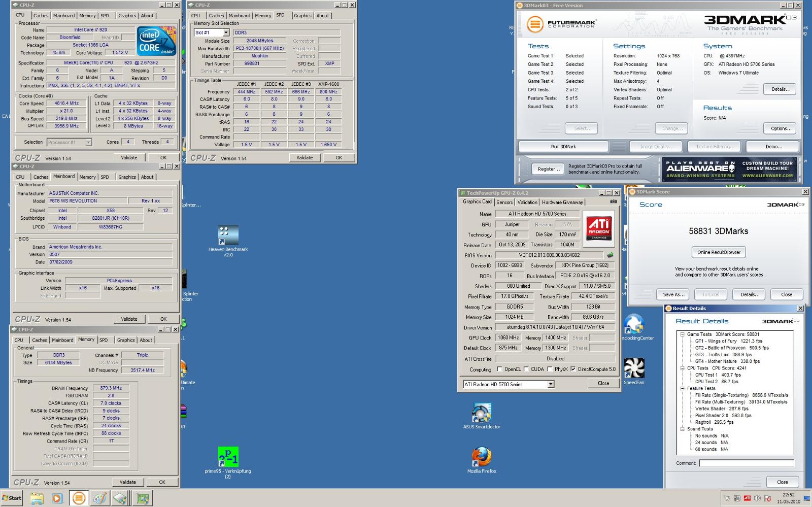Click Register... button in 3DMark03
812x507 pixels.
tap(549, 169)
